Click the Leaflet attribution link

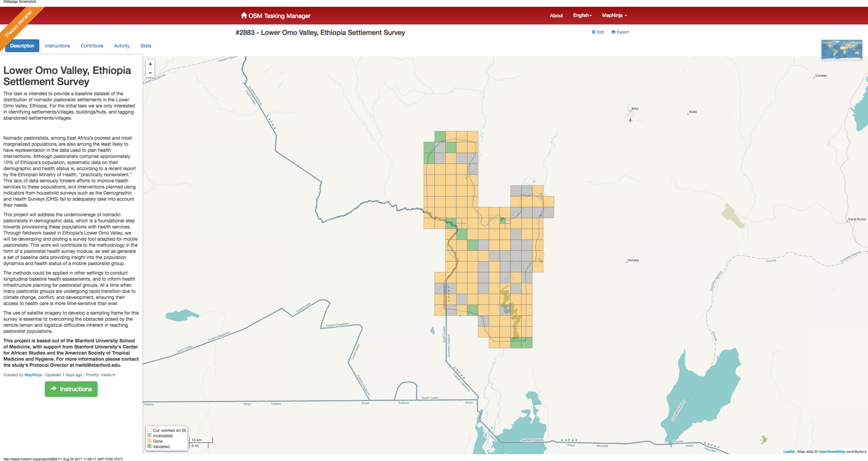tap(788, 452)
